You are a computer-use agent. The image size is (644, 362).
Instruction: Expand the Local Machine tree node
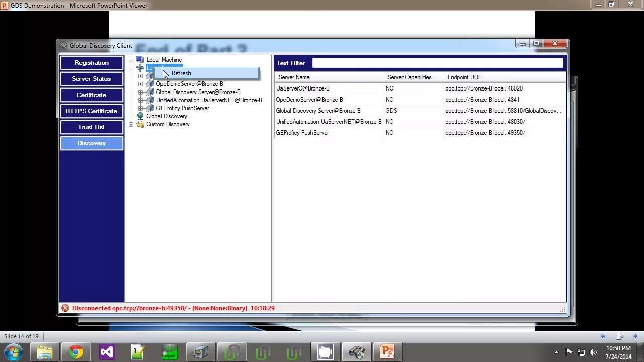coord(131,60)
